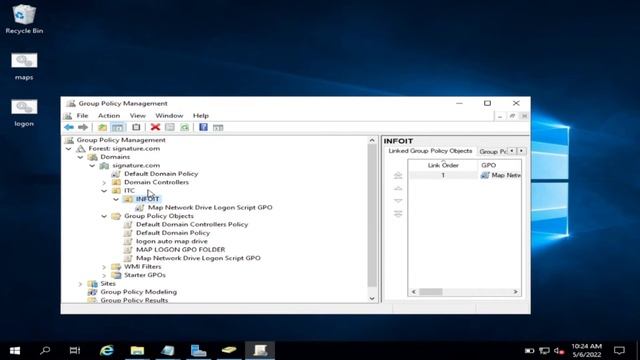Move link to top with double-up arrow
640x360 pixels.
pos(398,176)
